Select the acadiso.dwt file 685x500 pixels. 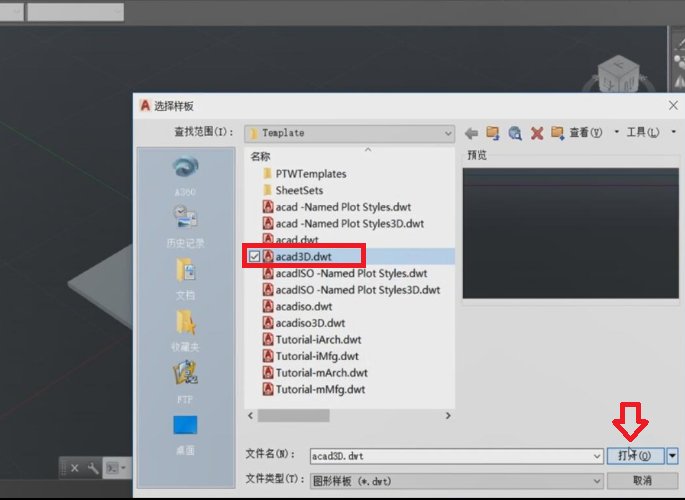[x=297, y=307]
